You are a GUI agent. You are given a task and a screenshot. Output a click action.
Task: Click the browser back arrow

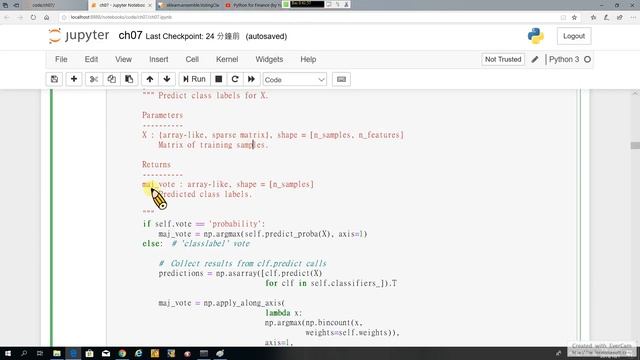[x=7, y=17]
